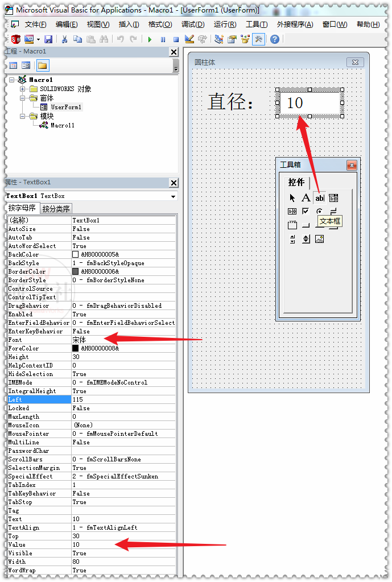The height and width of the screenshot is (582, 392).
Task: Switch to 按字母序 tab
Action: pos(22,208)
